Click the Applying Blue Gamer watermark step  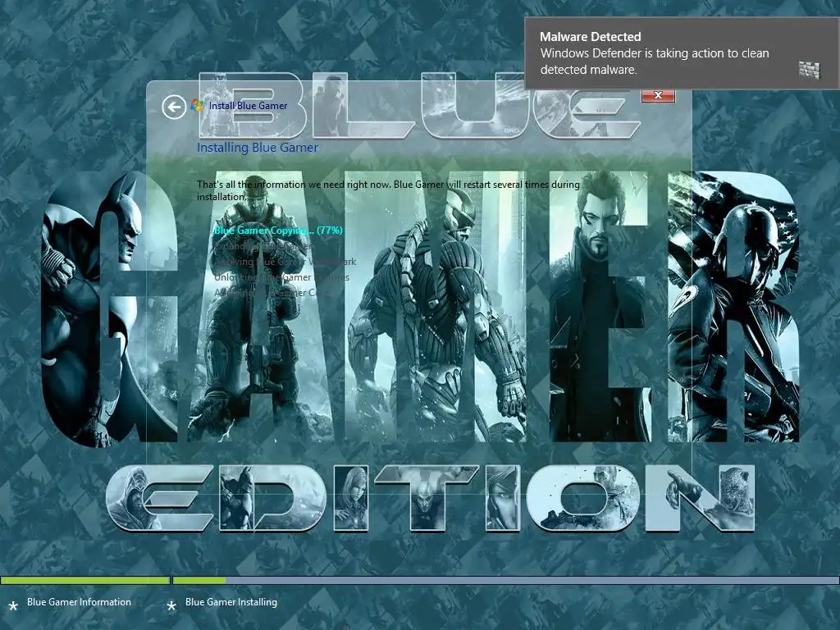(285, 262)
